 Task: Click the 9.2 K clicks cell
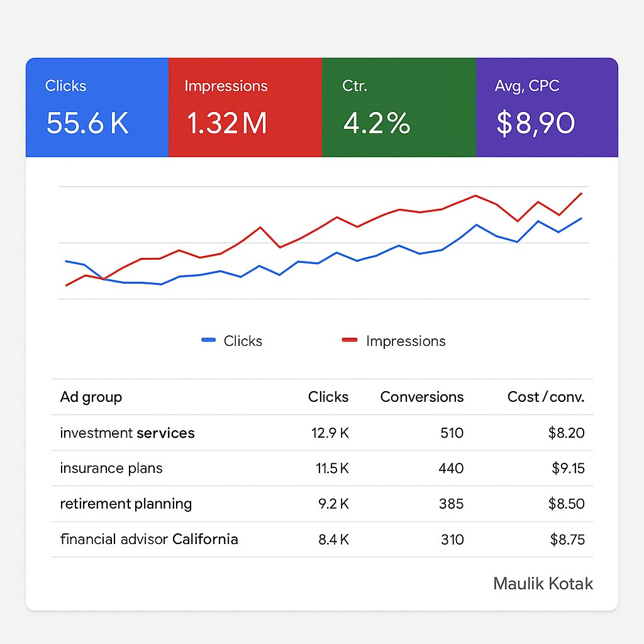pos(333,504)
